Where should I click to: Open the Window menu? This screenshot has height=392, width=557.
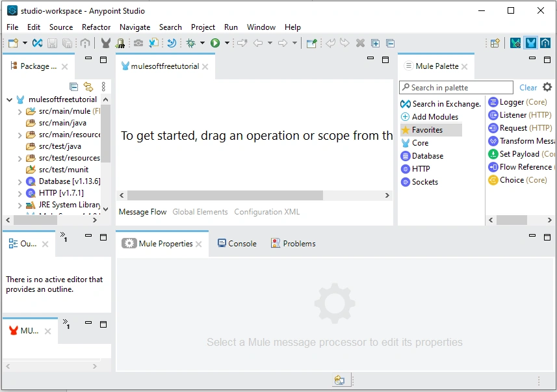[x=261, y=27]
